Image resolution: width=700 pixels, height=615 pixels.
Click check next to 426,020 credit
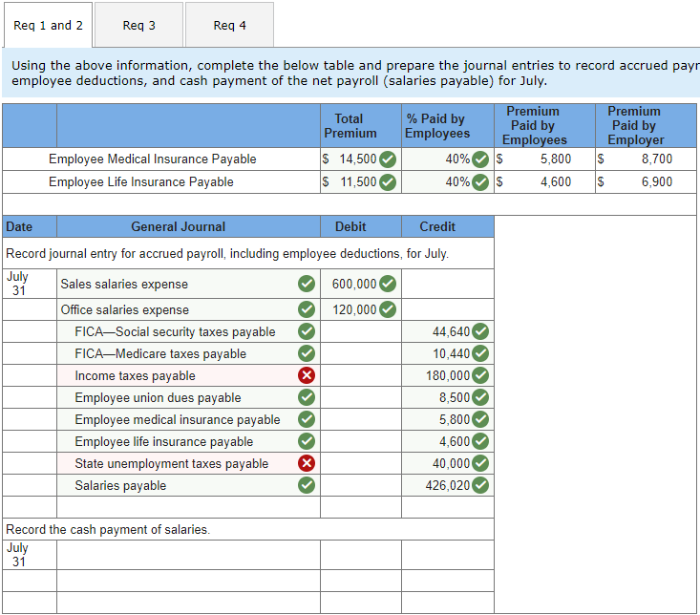[x=480, y=485]
